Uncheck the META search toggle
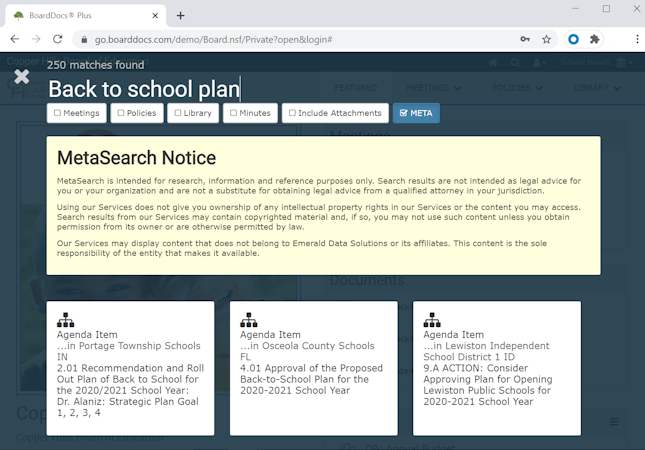This screenshot has height=450, width=645. 416,113
